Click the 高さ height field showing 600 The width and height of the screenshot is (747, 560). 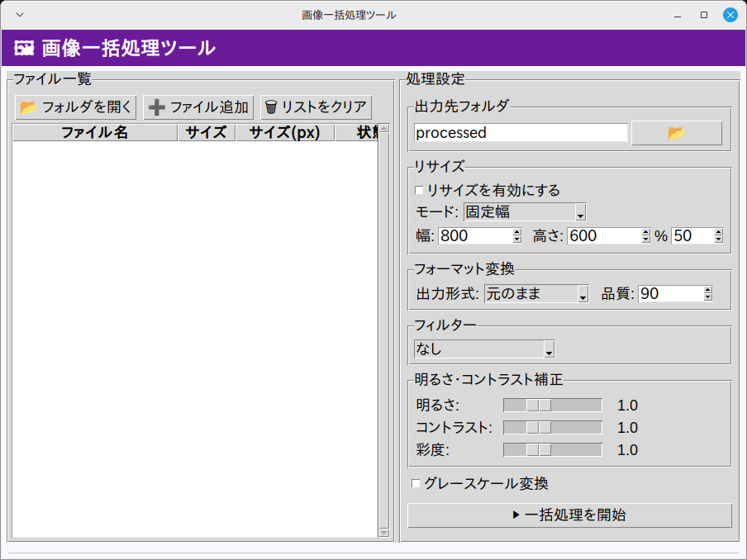pyautogui.click(x=604, y=235)
